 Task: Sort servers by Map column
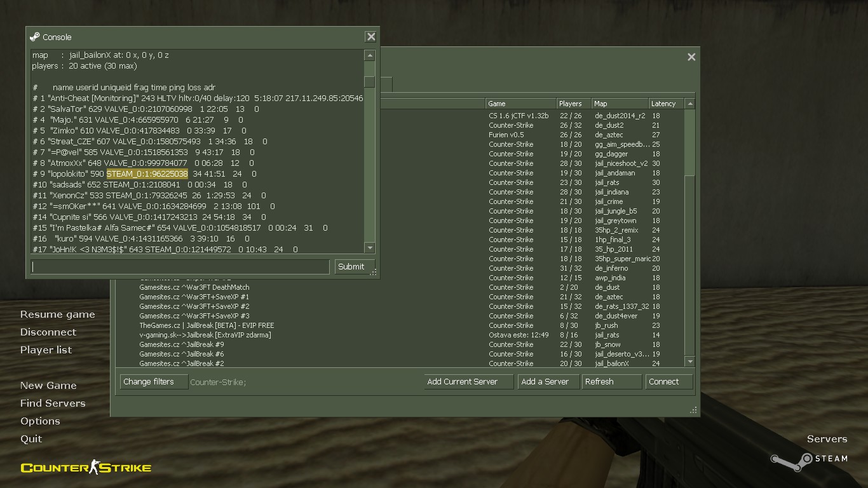pyautogui.click(x=620, y=104)
